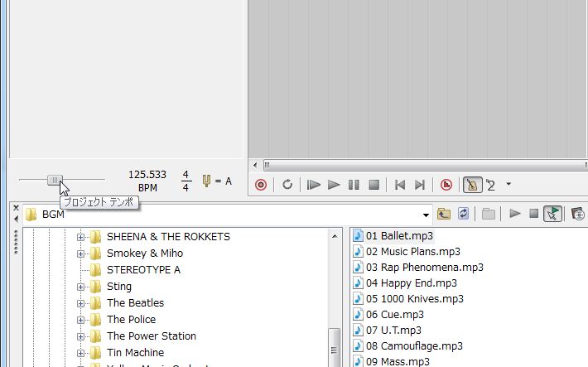Select file 02 Music Plans.mp3
This screenshot has height=367, width=588.
point(413,251)
